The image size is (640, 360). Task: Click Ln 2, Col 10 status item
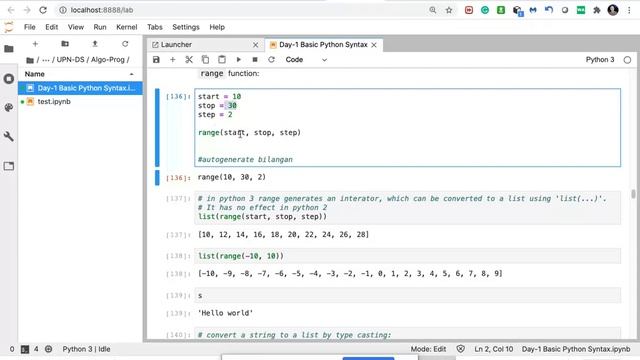(x=493, y=349)
